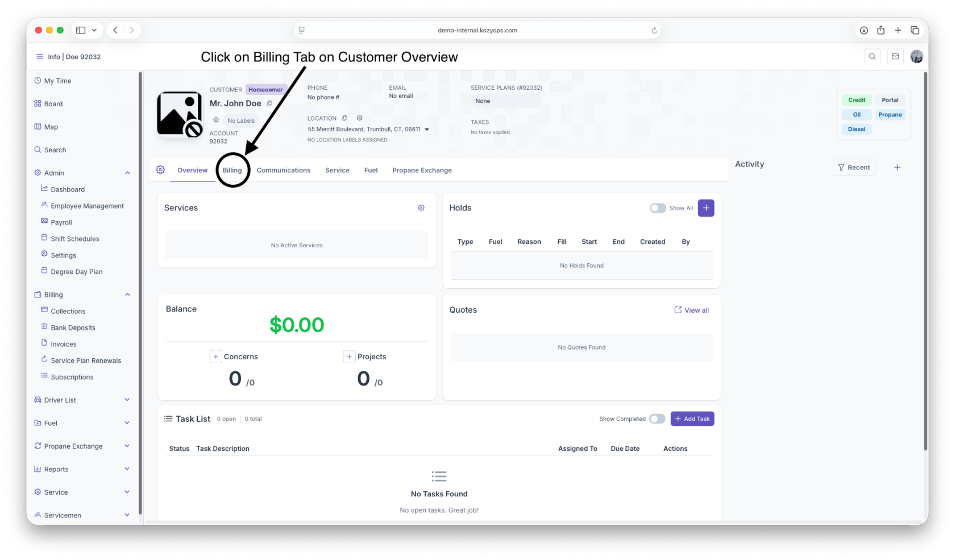Add activity with the plus icon
The width and height of the screenshot is (955, 560).
click(897, 167)
